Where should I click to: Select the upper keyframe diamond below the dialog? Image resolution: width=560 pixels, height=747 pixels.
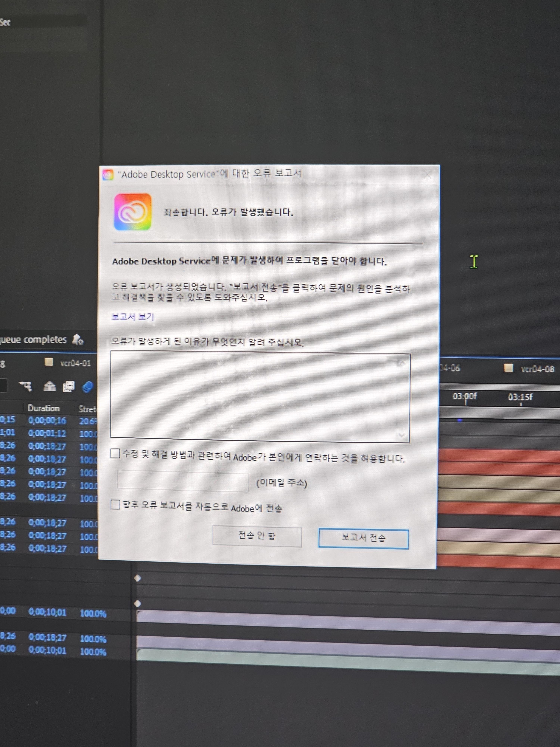[137, 578]
